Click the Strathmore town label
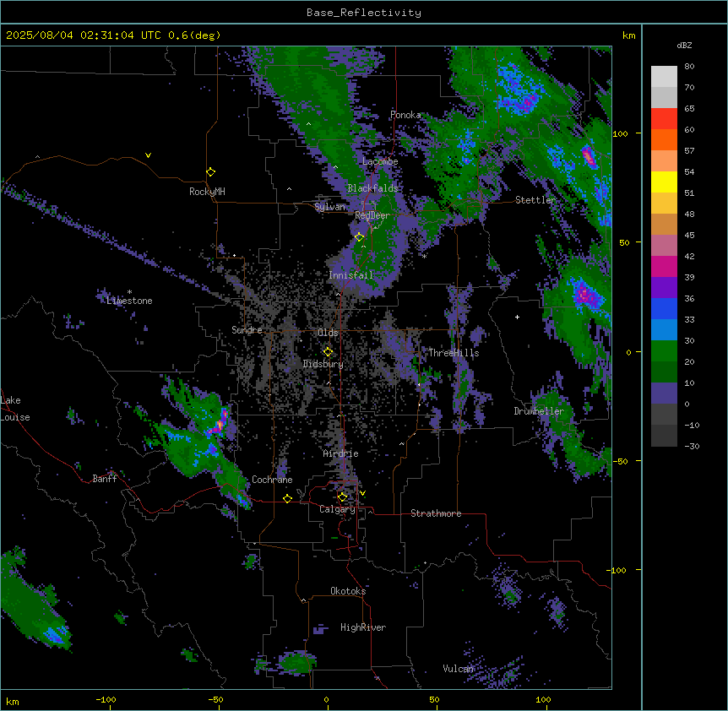This screenshot has width=728, height=711. [x=436, y=513]
